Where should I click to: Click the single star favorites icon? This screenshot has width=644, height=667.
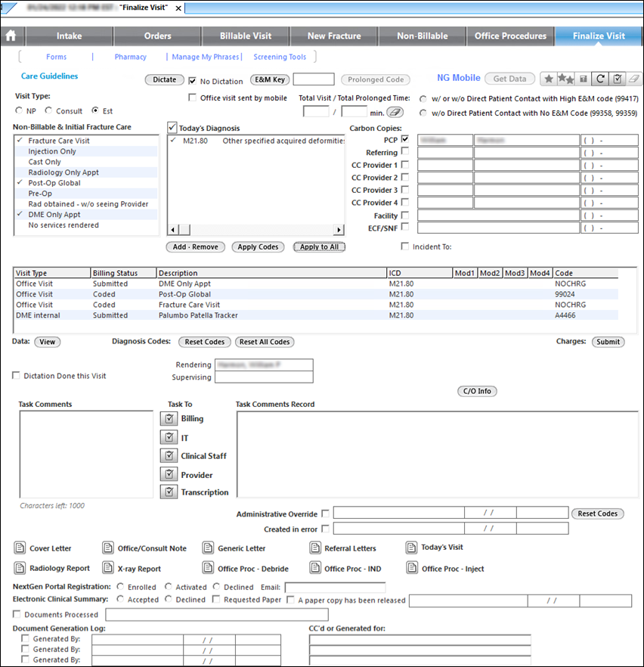(x=549, y=79)
